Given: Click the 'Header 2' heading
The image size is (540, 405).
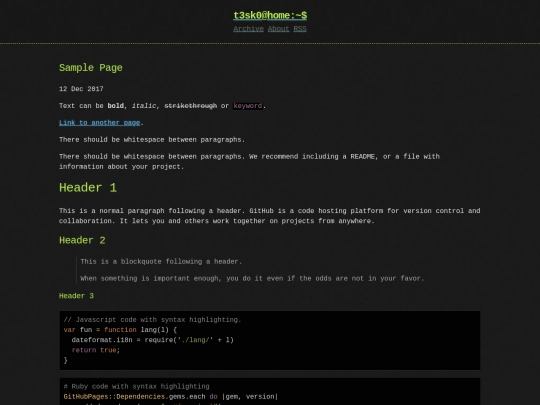Looking at the screenshot, I should point(82,240).
